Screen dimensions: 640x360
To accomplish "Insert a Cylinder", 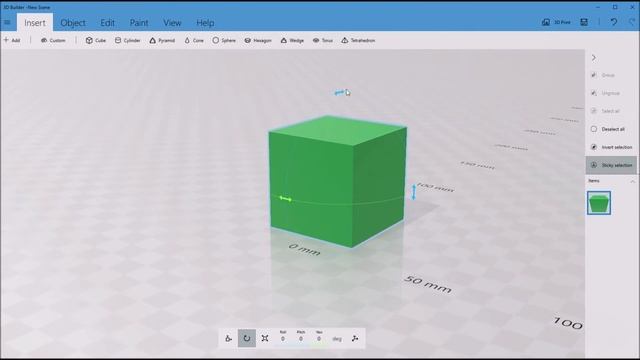I will pyautogui.click(x=128, y=40).
